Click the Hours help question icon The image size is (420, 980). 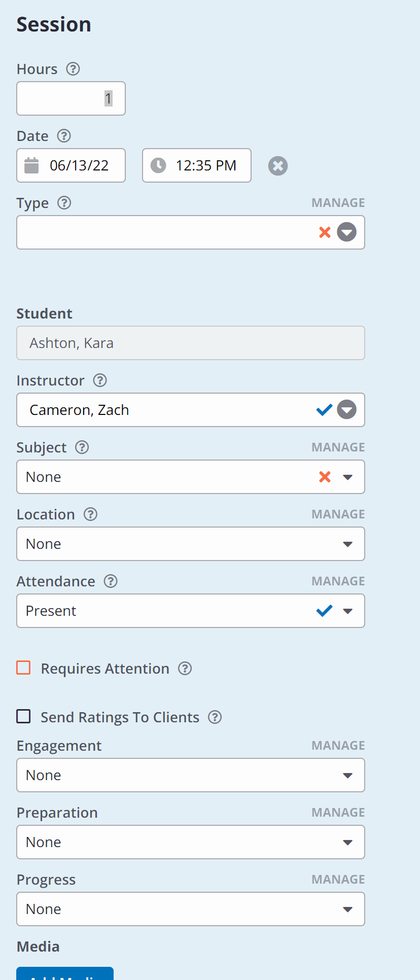coord(73,69)
